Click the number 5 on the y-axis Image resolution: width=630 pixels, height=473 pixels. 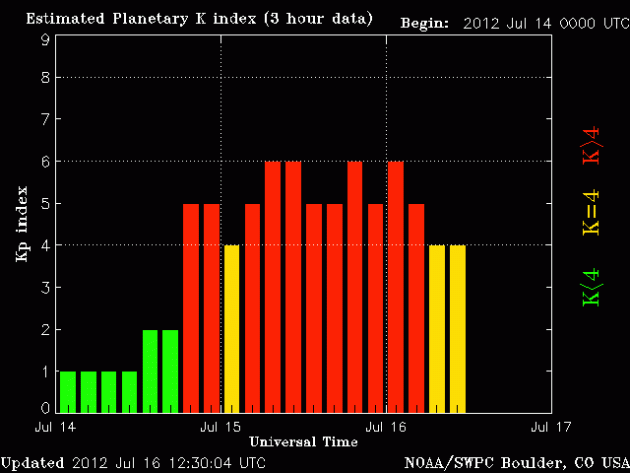46,203
